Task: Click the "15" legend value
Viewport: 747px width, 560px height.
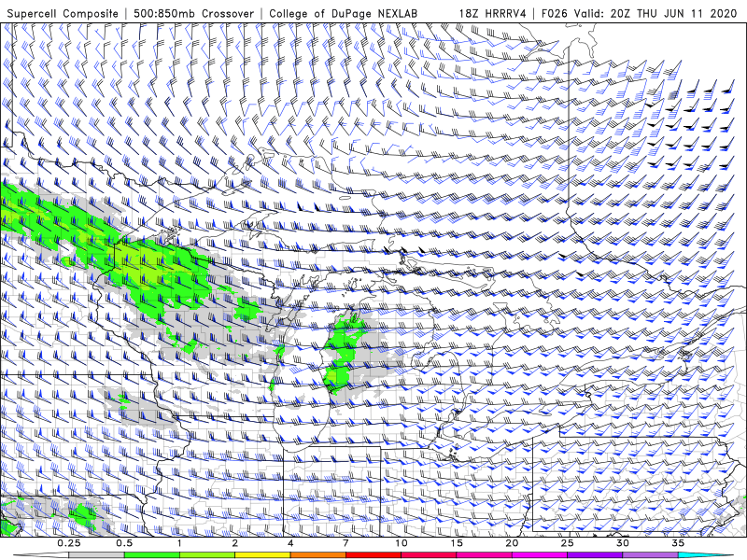Action: (457, 543)
